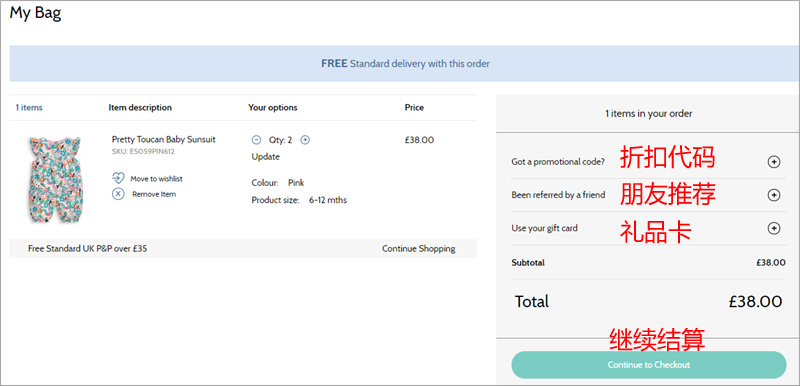Viewport: 800px width, 386px height.
Task: Click the Qty: 2 quantity text
Action: 281,140
